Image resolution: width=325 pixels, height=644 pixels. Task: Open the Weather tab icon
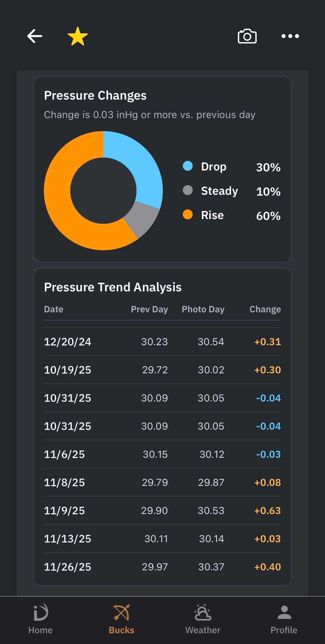[203, 613]
